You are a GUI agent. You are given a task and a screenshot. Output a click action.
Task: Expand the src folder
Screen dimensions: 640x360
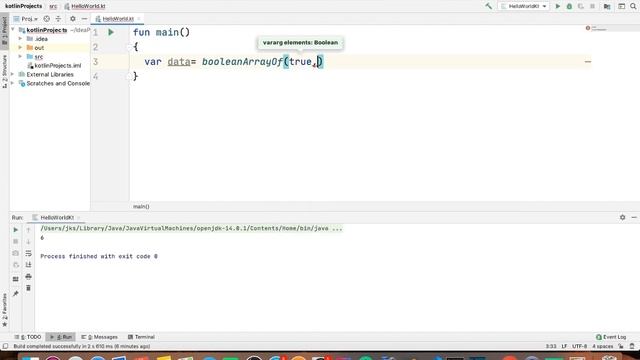click(x=20, y=56)
